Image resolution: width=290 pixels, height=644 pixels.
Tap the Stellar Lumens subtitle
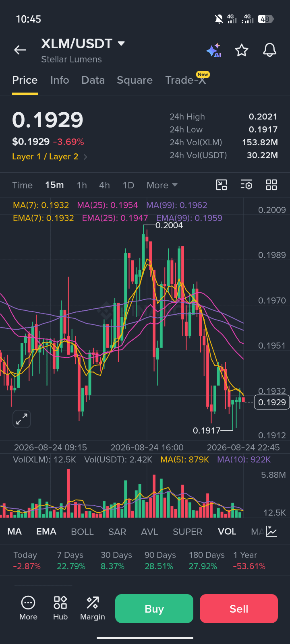pyautogui.click(x=71, y=59)
